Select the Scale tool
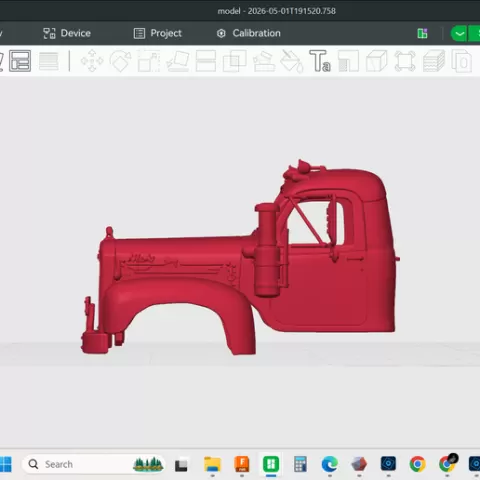 point(149,61)
